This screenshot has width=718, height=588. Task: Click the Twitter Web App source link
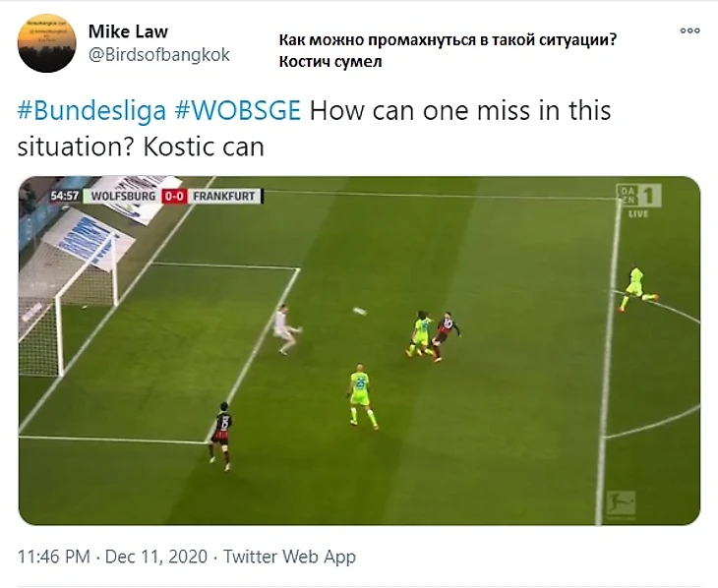point(289,557)
